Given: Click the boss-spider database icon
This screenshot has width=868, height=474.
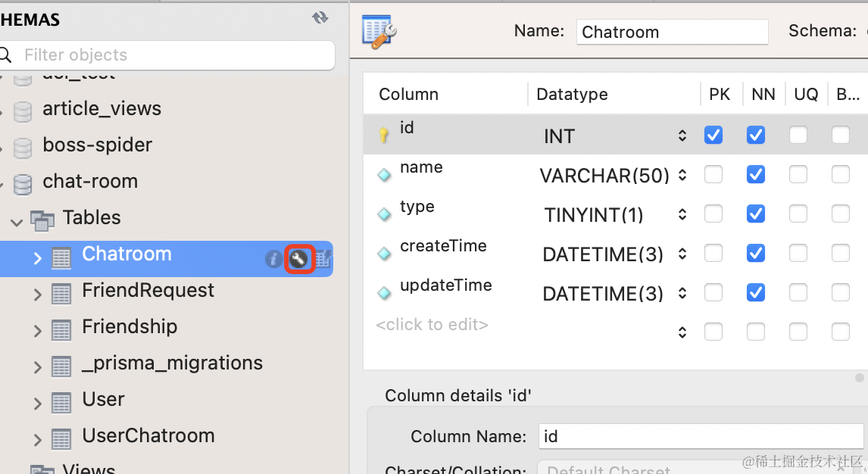Looking at the screenshot, I should click(23, 146).
